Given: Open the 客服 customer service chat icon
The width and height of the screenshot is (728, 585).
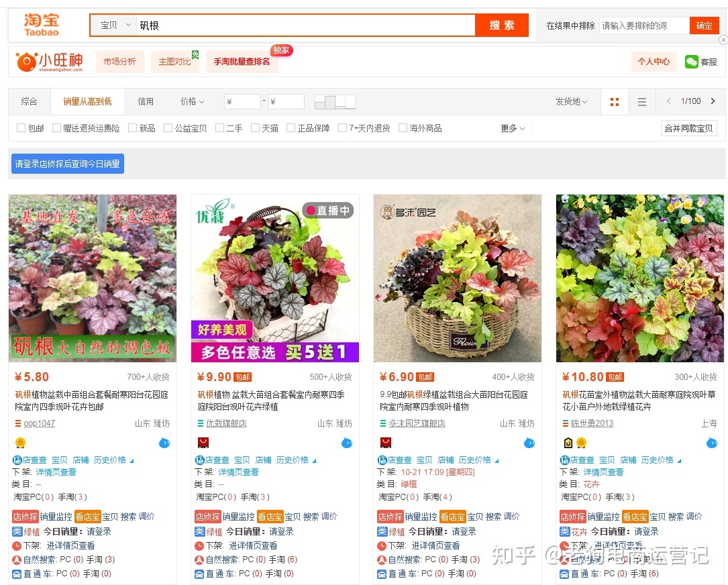Looking at the screenshot, I should [x=691, y=62].
